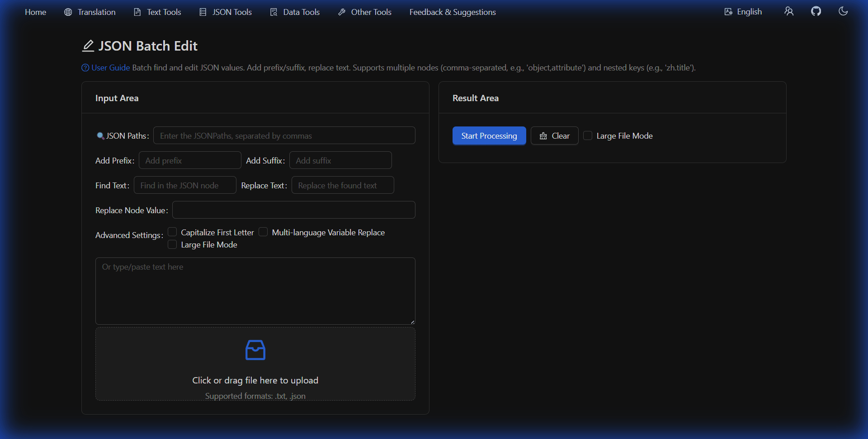Enable Large File Mode in the Result Area
868x439 pixels.
[588, 135]
